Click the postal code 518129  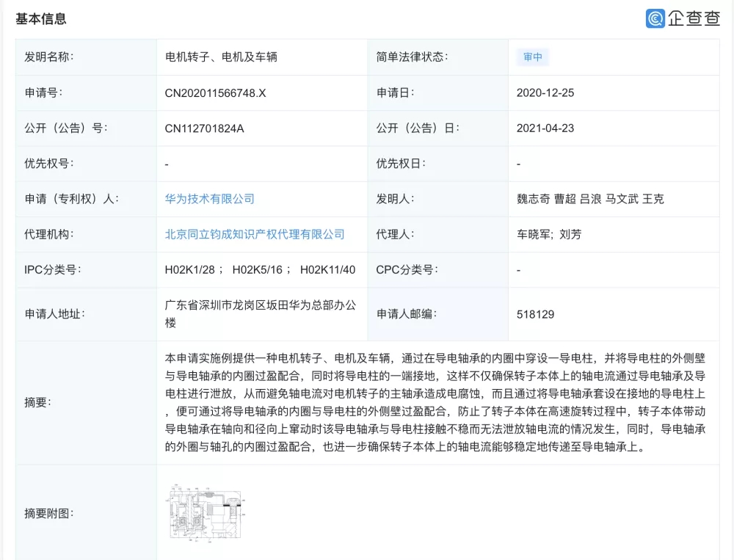point(536,314)
